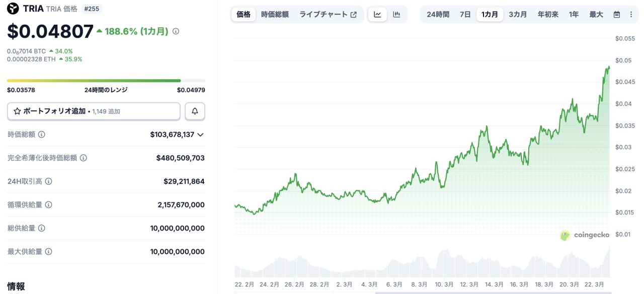Click info icon beside 24H取引高
This screenshot has width=644, height=294.
click(49, 181)
